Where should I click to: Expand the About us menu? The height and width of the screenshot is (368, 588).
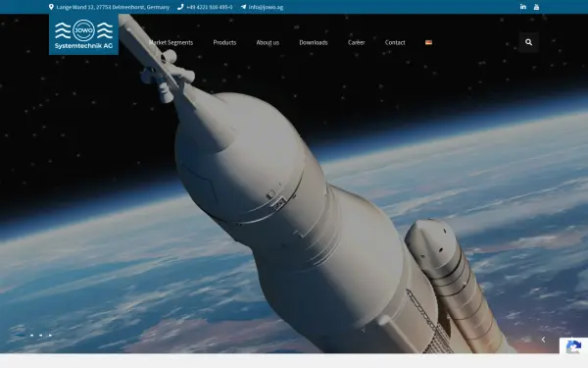point(268,42)
